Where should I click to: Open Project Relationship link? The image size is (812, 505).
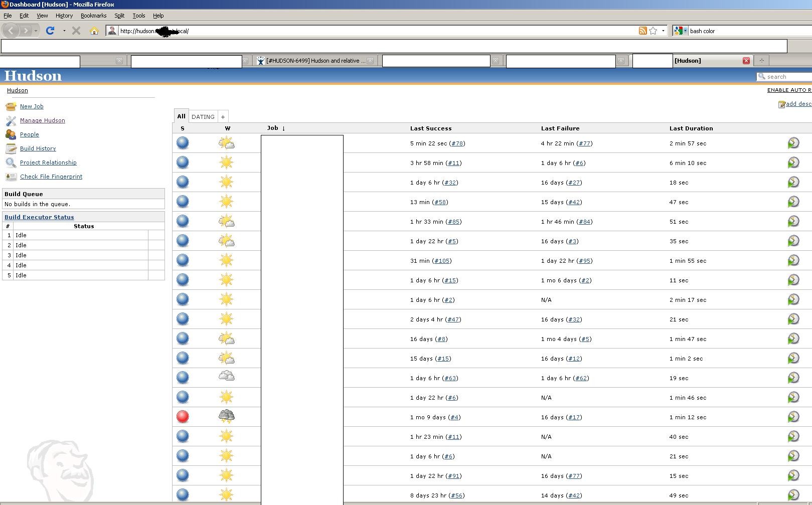[x=48, y=162]
